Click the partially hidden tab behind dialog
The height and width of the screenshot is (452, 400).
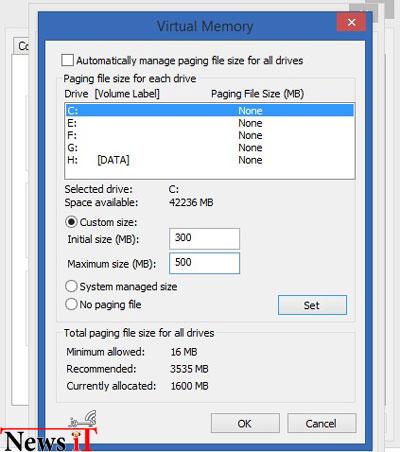22,46
